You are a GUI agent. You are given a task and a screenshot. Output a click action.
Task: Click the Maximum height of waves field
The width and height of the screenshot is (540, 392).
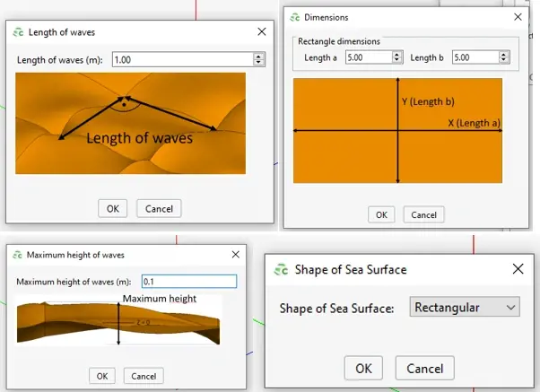click(x=188, y=282)
